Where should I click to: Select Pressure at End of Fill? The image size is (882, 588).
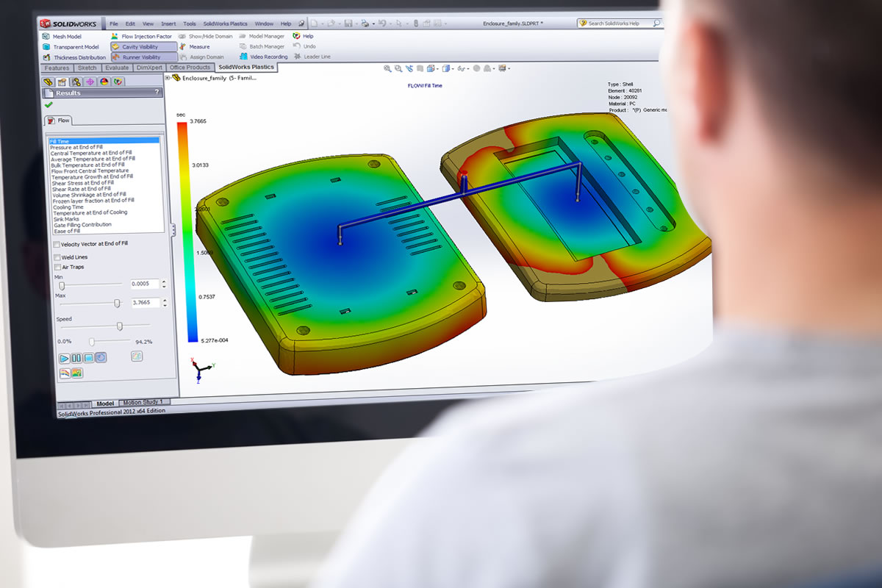point(76,147)
